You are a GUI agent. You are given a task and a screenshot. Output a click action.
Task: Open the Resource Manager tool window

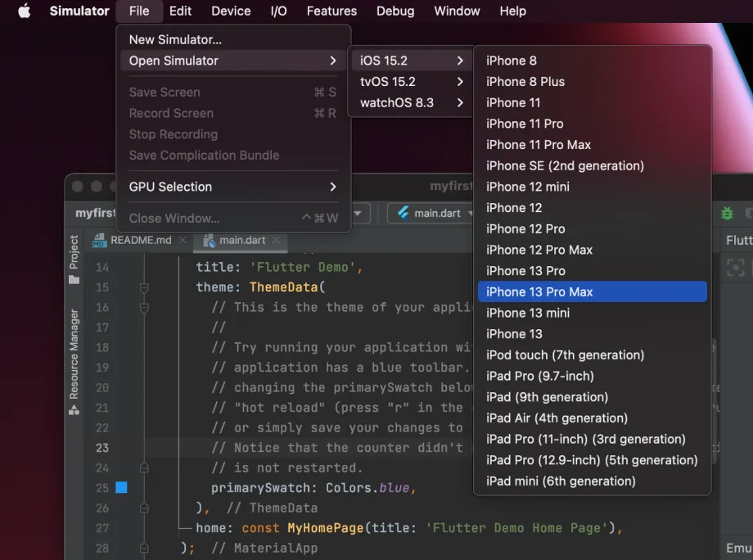[74, 362]
